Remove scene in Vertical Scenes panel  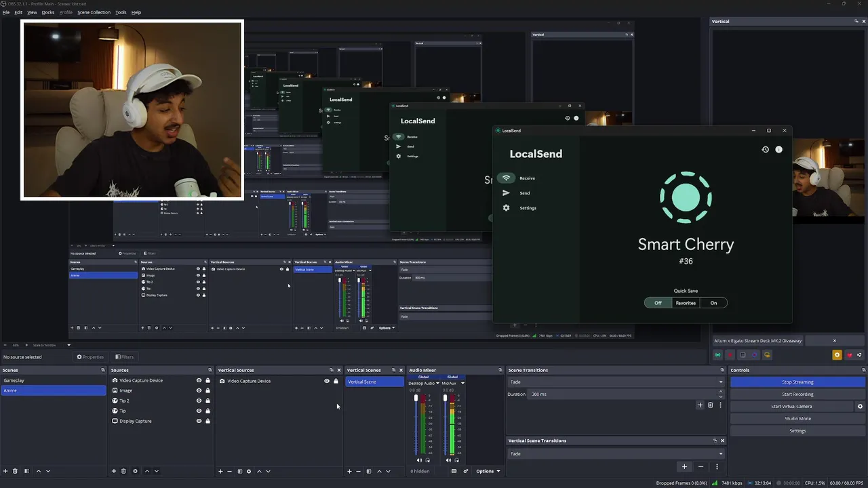tap(358, 471)
